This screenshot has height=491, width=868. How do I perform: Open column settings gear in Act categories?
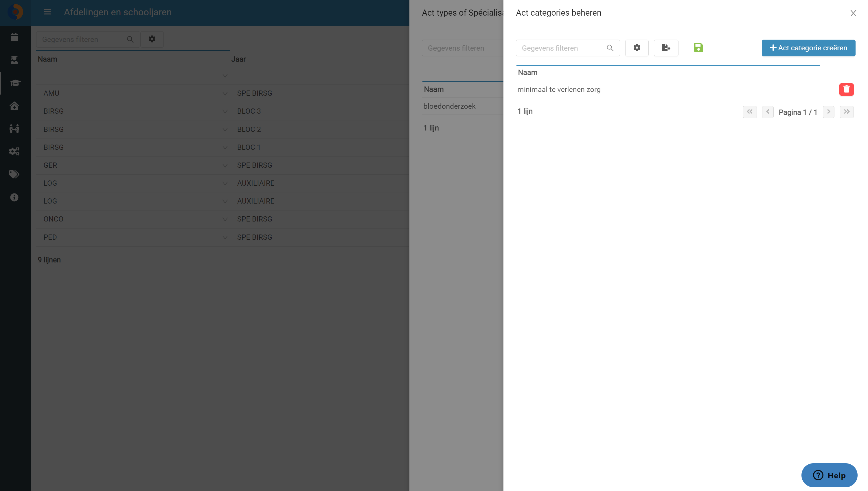[x=637, y=48]
